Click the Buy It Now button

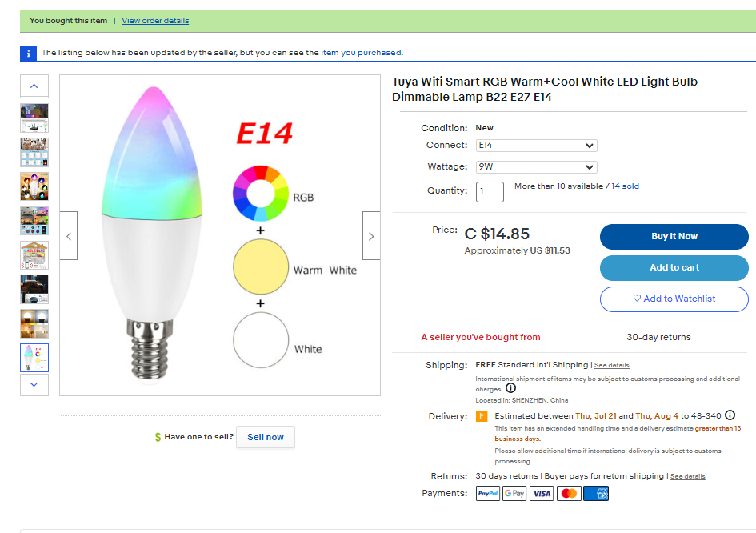674,236
